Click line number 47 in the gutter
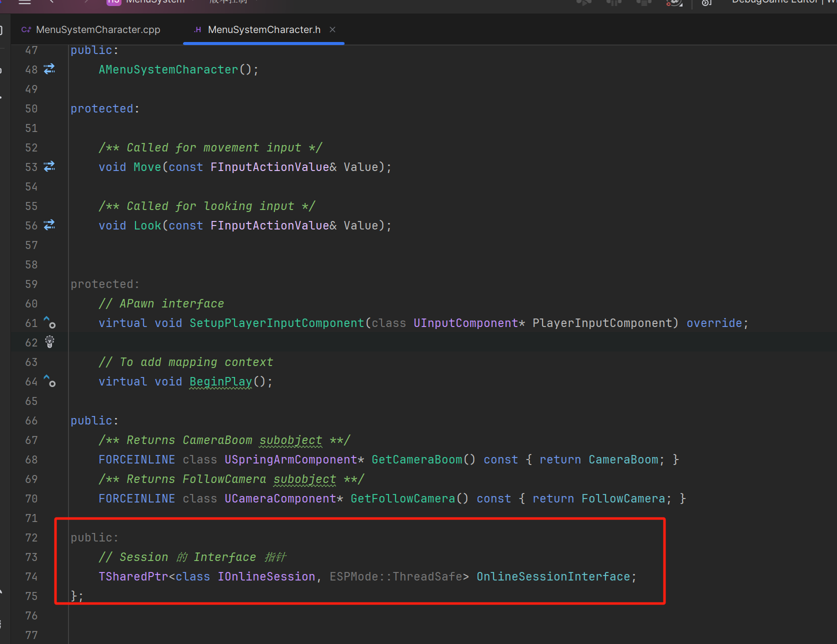837x644 pixels. pos(31,50)
